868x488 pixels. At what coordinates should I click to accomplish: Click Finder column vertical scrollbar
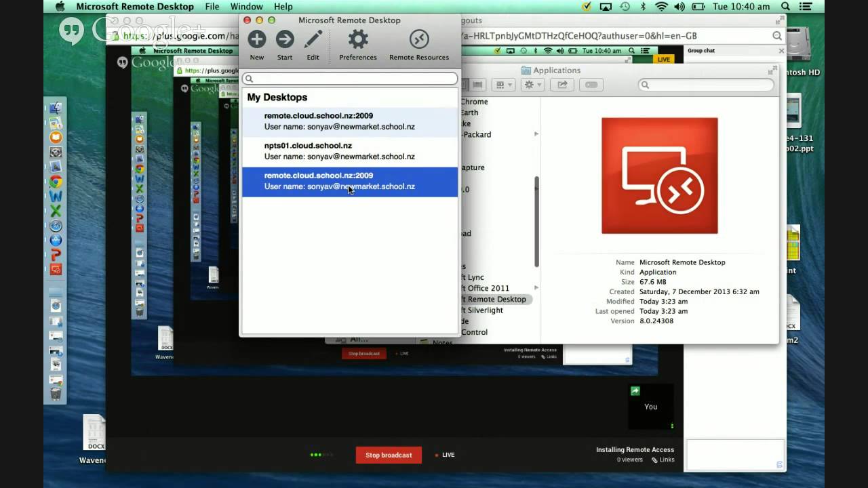click(537, 222)
